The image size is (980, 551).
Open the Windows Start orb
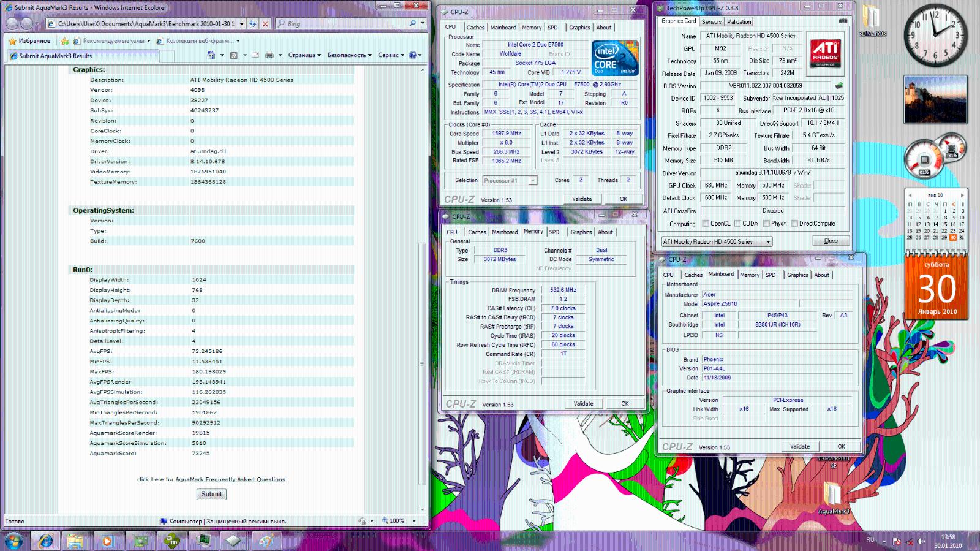(13, 541)
